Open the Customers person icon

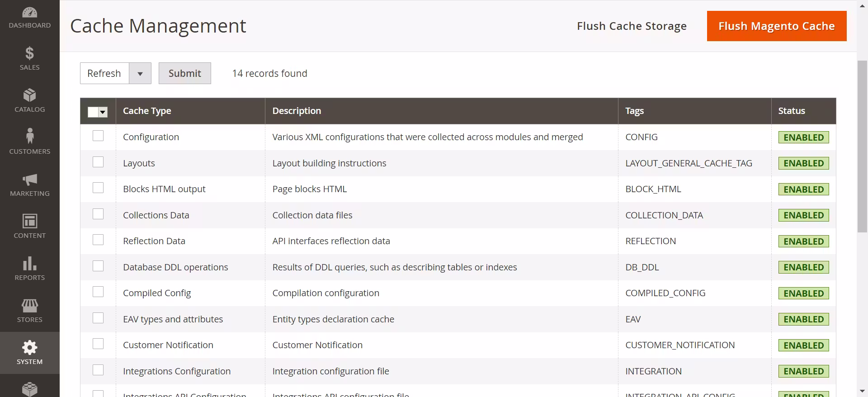click(29, 137)
